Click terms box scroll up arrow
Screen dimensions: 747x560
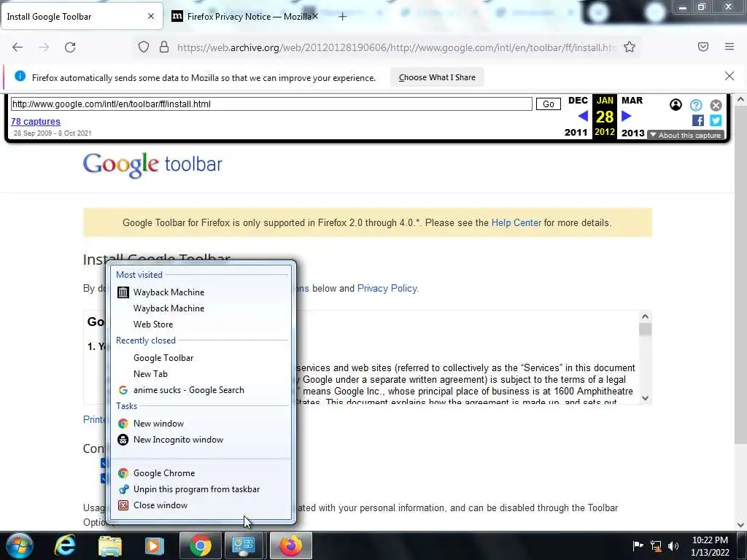tap(645, 316)
